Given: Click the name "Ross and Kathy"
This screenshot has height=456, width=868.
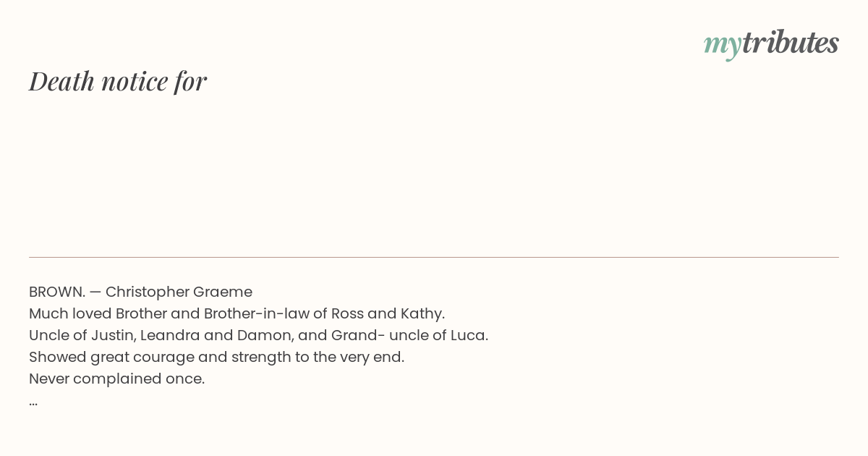Looking at the screenshot, I should pyautogui.click(x=388, y=313).
